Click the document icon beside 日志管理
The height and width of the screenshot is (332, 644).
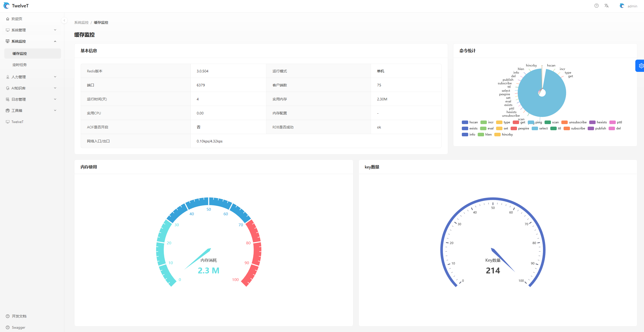(x=8, y=99)
